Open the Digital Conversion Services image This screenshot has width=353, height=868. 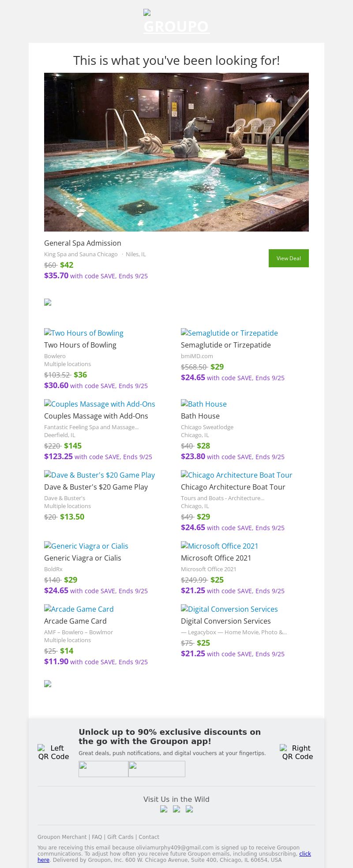229,609
